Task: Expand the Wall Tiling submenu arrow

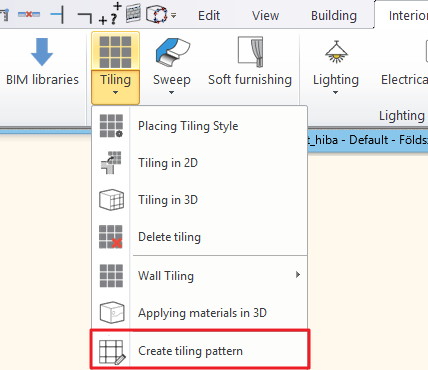Action: coord(298,275)
